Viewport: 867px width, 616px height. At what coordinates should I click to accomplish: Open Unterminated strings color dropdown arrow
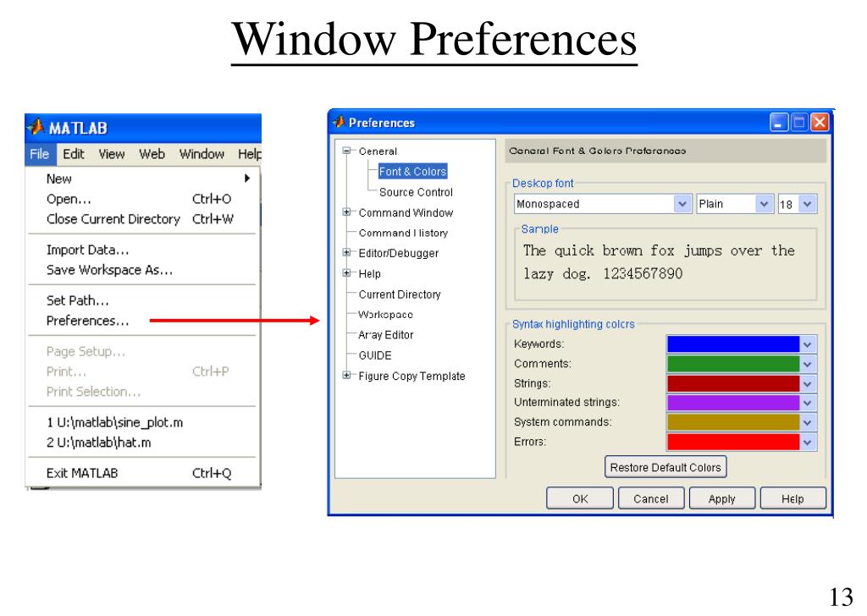coord(808,403)
